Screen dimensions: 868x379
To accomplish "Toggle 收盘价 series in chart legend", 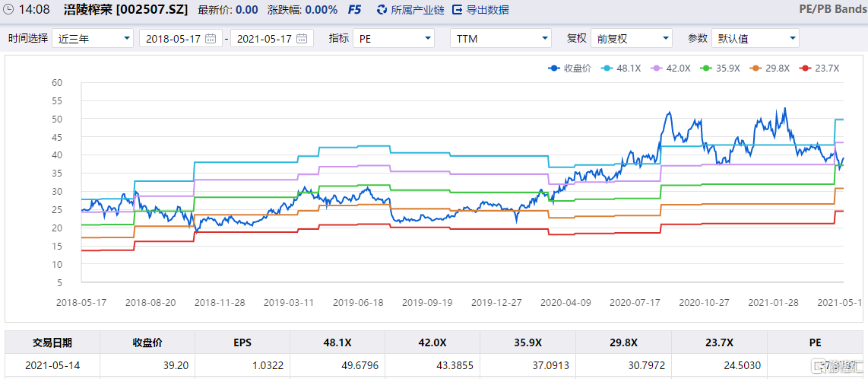I will coord(570,68).
